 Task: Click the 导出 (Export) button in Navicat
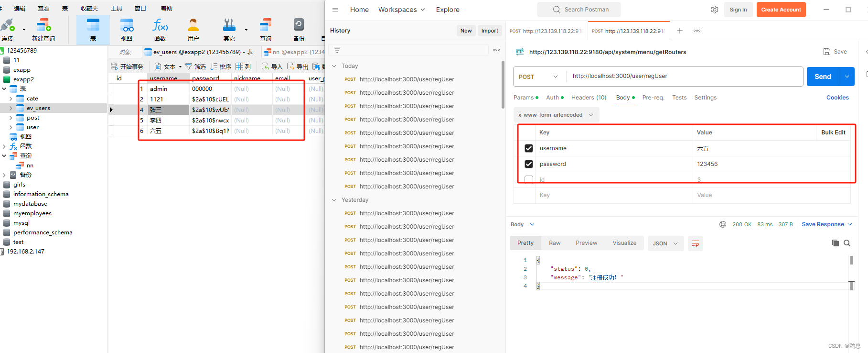pos(298,66)
